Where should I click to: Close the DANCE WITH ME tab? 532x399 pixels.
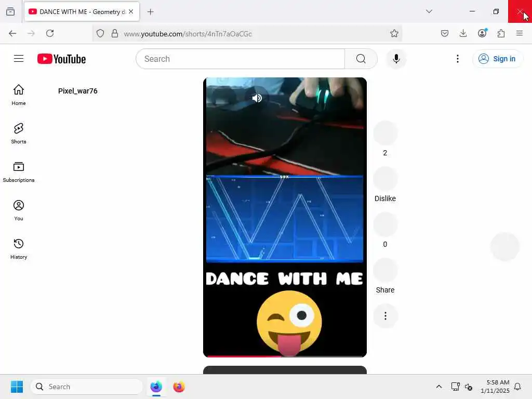point(131,11)
